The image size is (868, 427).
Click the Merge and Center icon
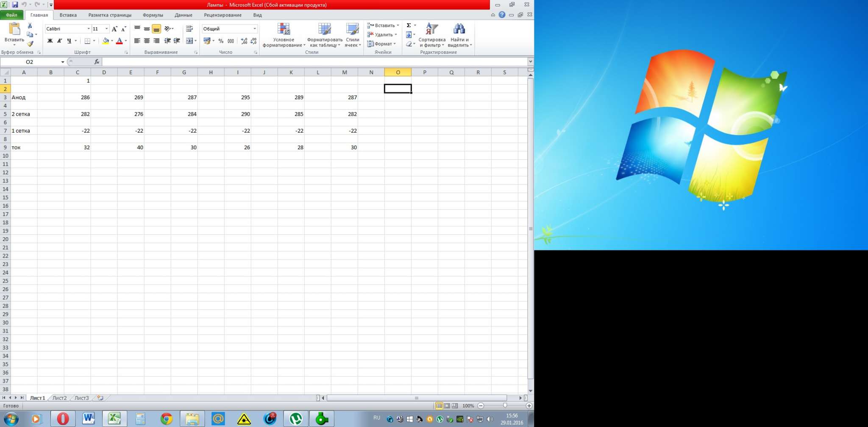coord(189,41)
